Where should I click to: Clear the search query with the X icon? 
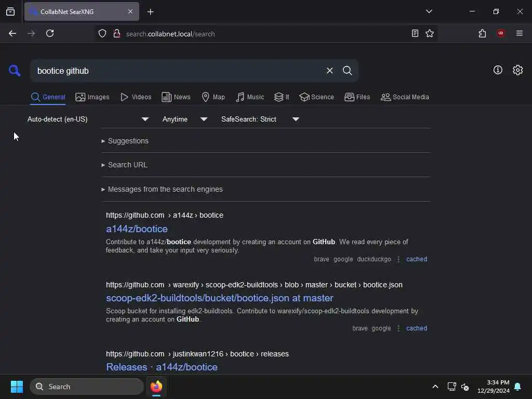pyautogui.click(x=329, y=71)
